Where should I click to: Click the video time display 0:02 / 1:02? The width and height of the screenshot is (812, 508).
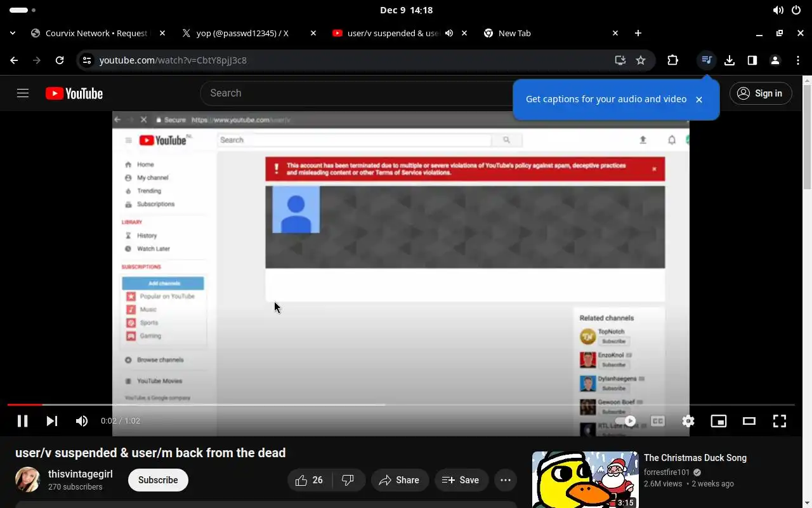(x=121, y=421)
